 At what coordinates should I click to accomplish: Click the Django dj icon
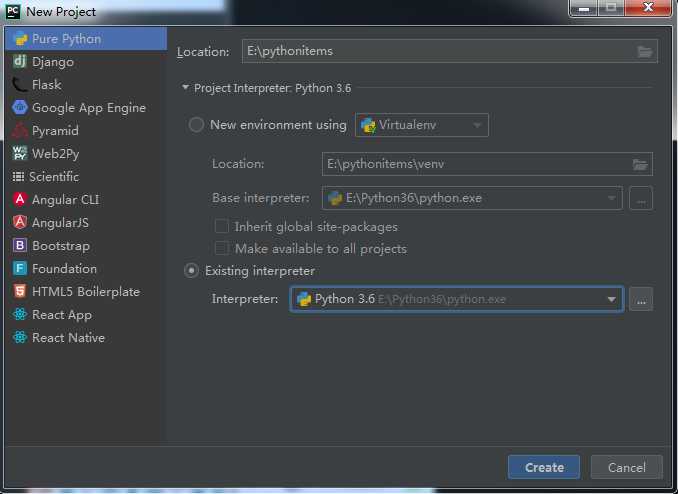20,62
